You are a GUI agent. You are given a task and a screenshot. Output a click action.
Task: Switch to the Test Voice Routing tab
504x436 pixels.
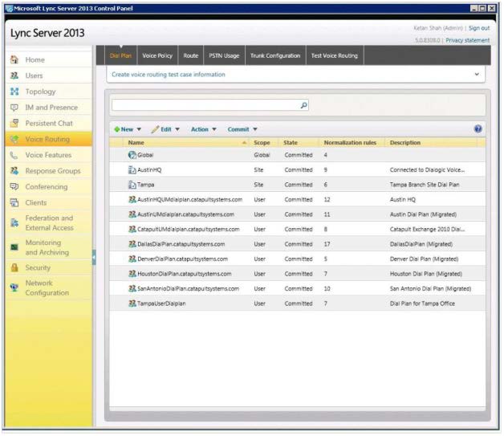point(335,55)
